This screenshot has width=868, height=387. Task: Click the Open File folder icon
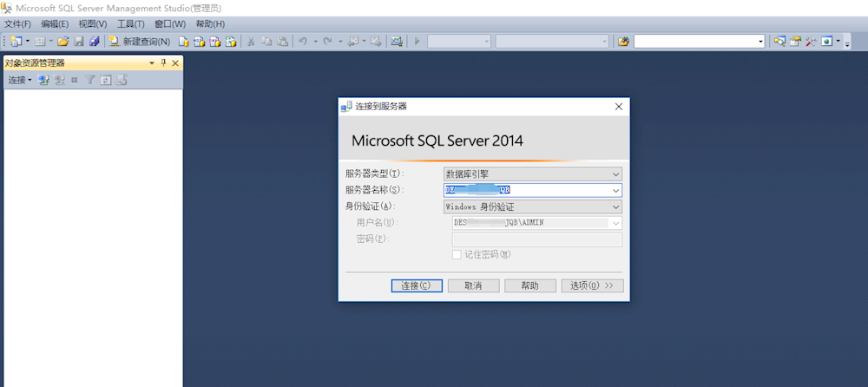tap(63, 41)
